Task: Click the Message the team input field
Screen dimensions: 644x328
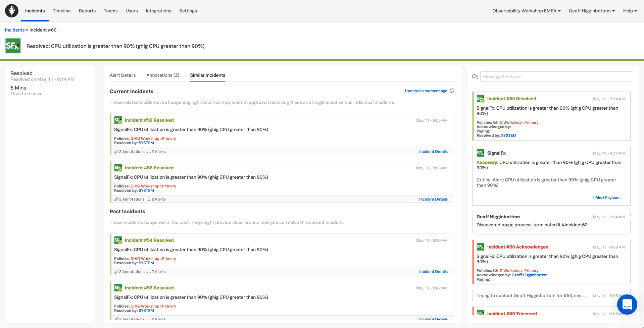Action: click(556, 76)
